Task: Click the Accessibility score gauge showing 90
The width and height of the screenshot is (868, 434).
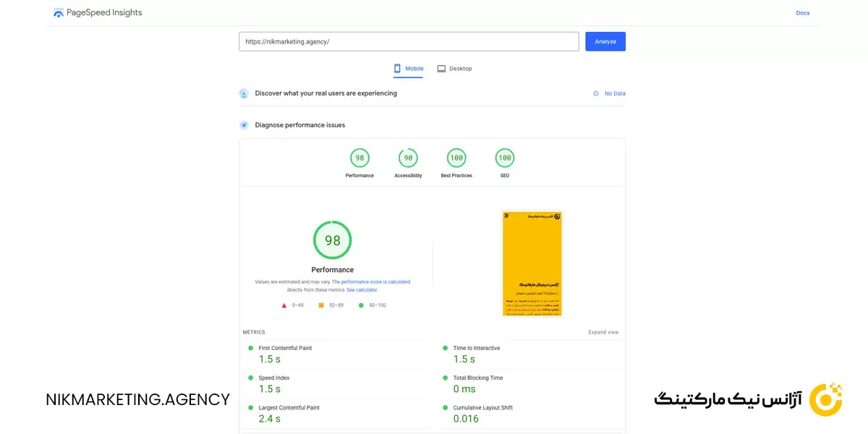Action: tap(408, 158)
